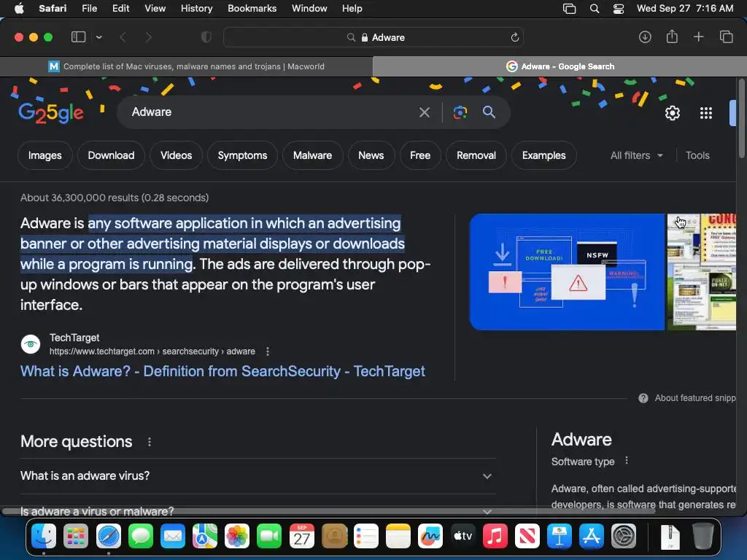View the blue adware illustration image

[x=566, y=271]
